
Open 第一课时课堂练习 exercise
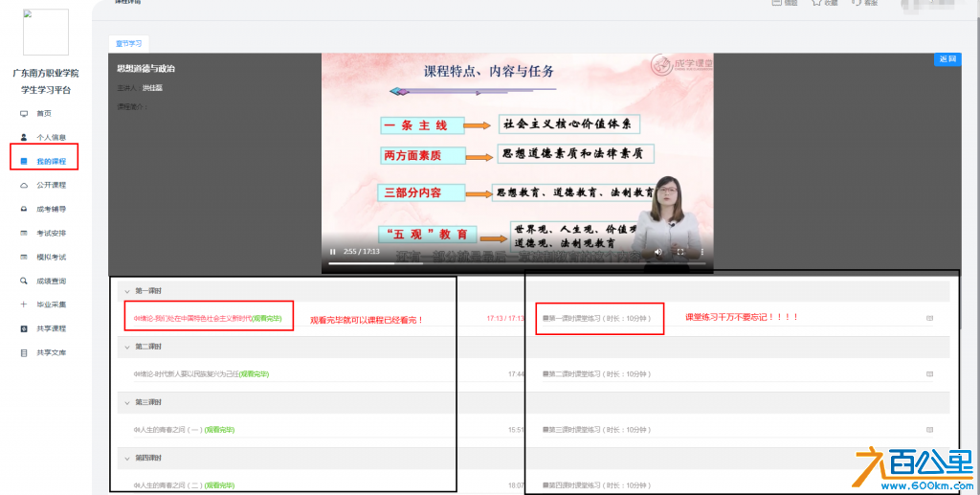point(597,318)
